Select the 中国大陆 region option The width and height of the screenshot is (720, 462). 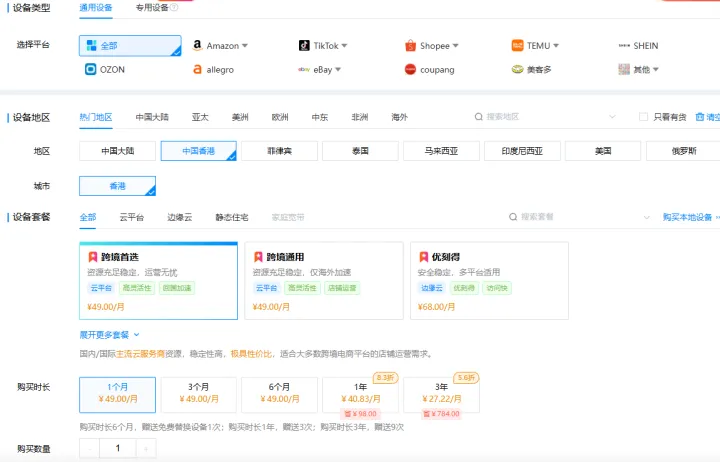point(118,151)
